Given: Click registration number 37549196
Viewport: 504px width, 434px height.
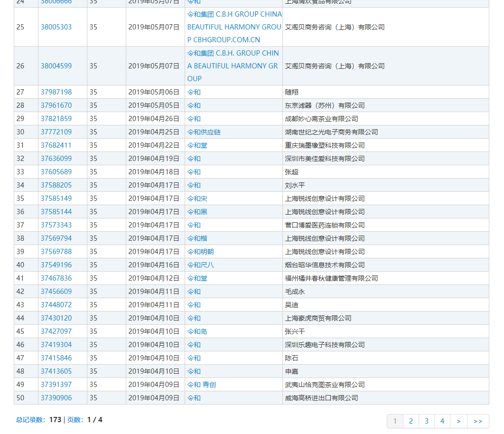Looking at the screenshot, I should coord(56,265).
